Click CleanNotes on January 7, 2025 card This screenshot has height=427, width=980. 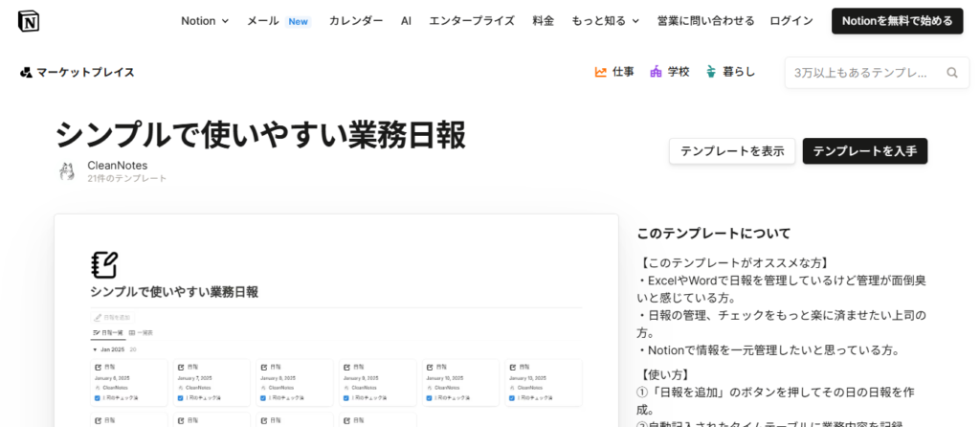click(198, 388)
